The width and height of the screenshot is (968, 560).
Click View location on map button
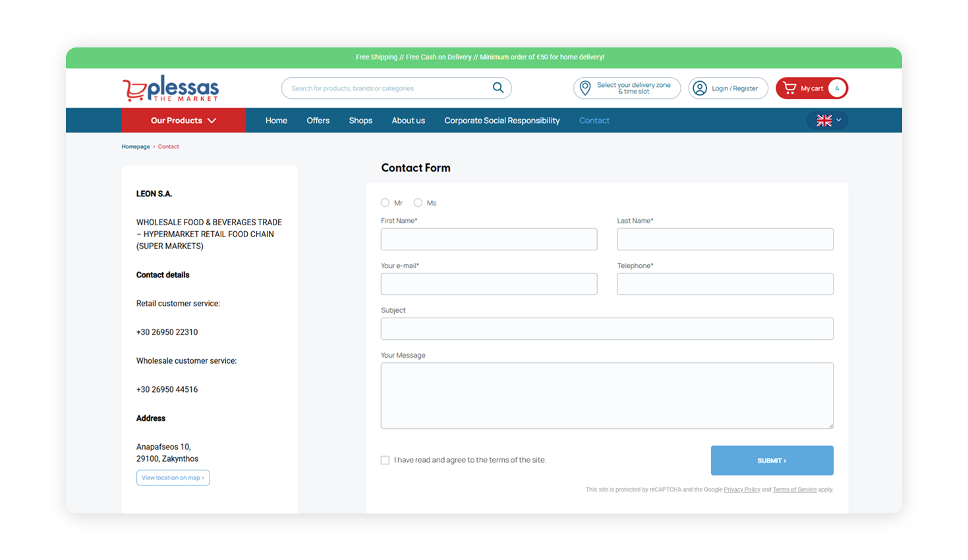(x=173, y=478)
